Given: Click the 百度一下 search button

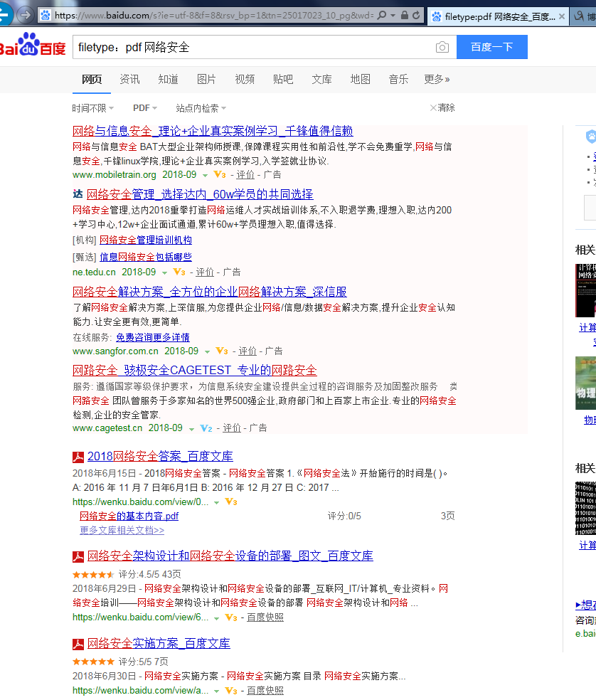Looking at the screenshot, I should click(492, 47).
